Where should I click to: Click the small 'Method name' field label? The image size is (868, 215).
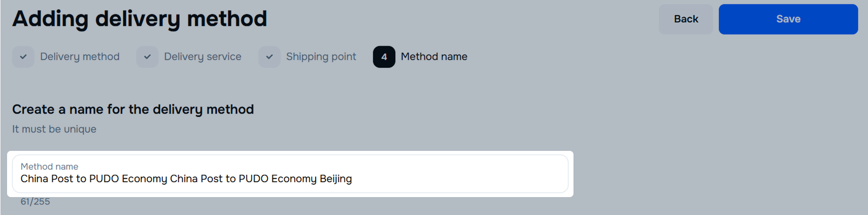pos(49,166)
